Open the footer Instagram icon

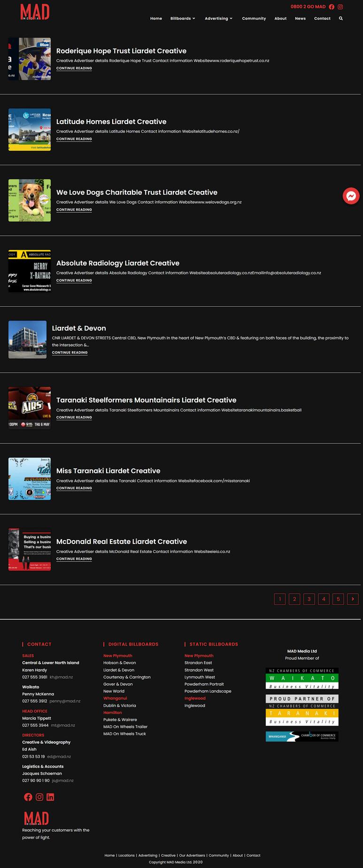click(39, 797)
